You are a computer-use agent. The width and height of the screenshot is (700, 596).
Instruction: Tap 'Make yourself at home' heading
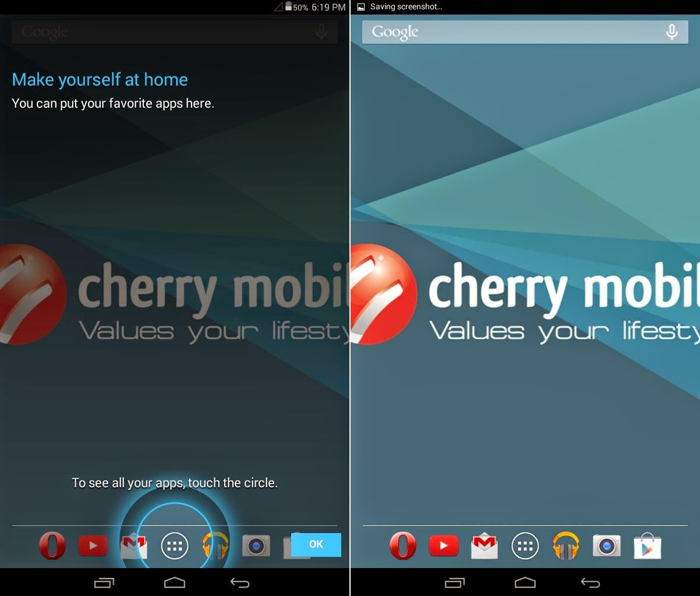100,80
